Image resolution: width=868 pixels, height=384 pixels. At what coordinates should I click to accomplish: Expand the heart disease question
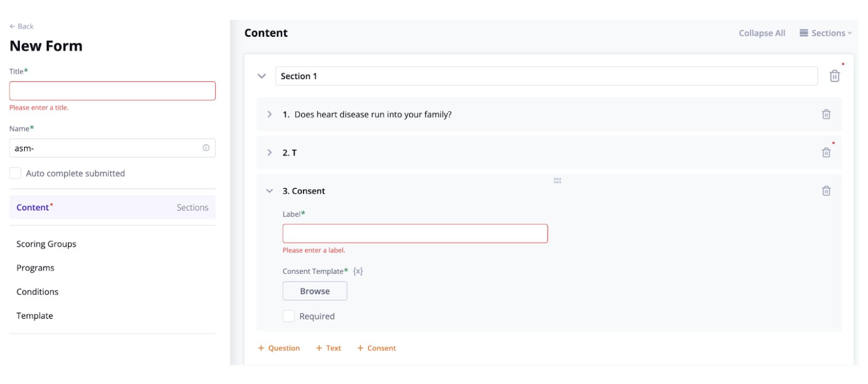pos(269,114)
